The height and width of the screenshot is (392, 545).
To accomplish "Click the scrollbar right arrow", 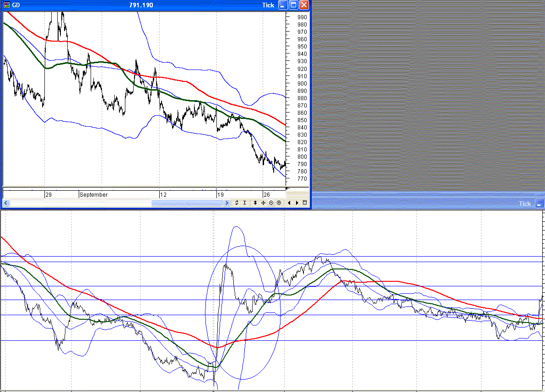I will point(227,203).
